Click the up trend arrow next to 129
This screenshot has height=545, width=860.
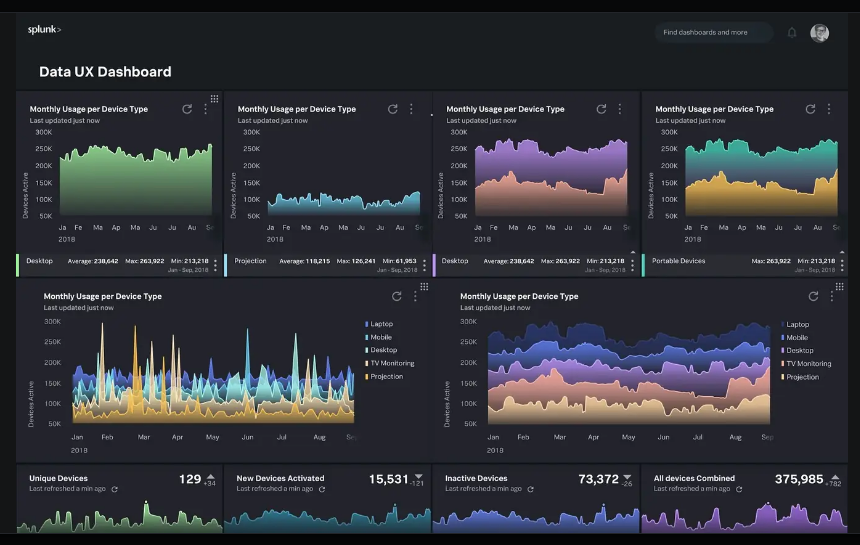[211, 476]
